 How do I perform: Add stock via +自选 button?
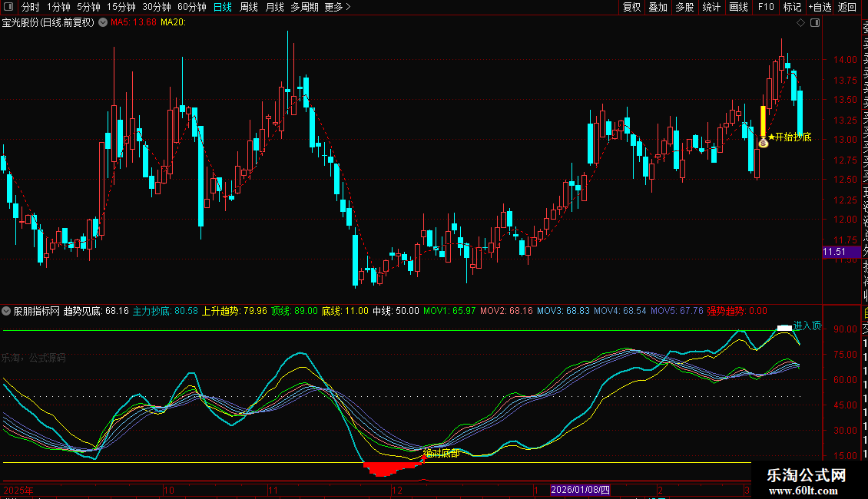click(x=820, y=7)
